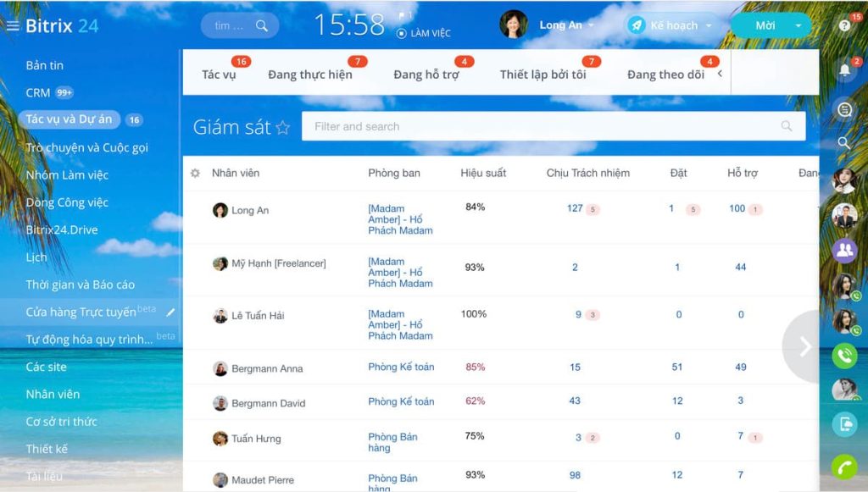
Task: Switch to the Tác vụ tab
Action: click(x=220, y=75)
